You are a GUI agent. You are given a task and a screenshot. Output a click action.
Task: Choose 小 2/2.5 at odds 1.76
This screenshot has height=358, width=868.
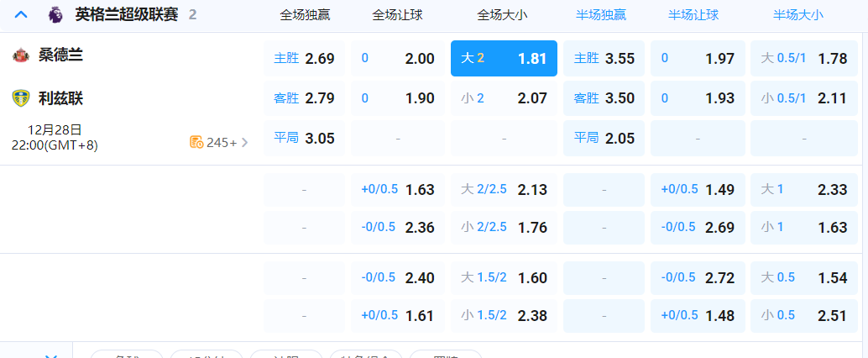click(504, 227)
